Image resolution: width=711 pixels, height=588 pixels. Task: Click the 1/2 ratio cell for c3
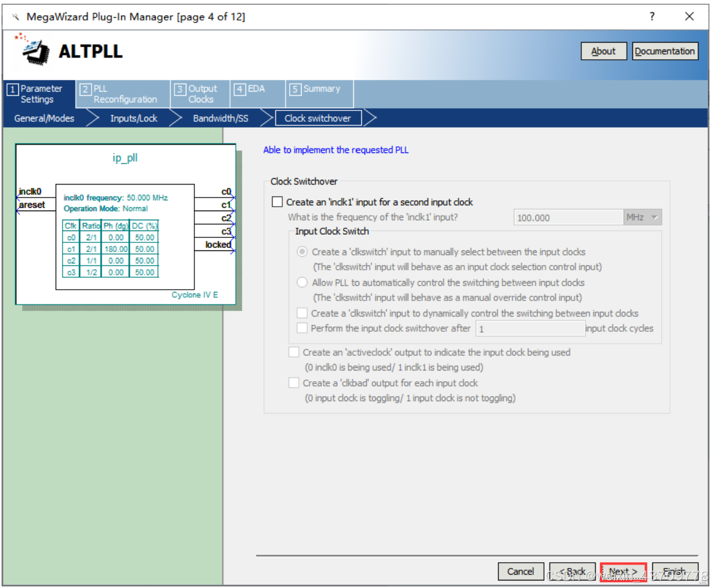tap(92, 272)
